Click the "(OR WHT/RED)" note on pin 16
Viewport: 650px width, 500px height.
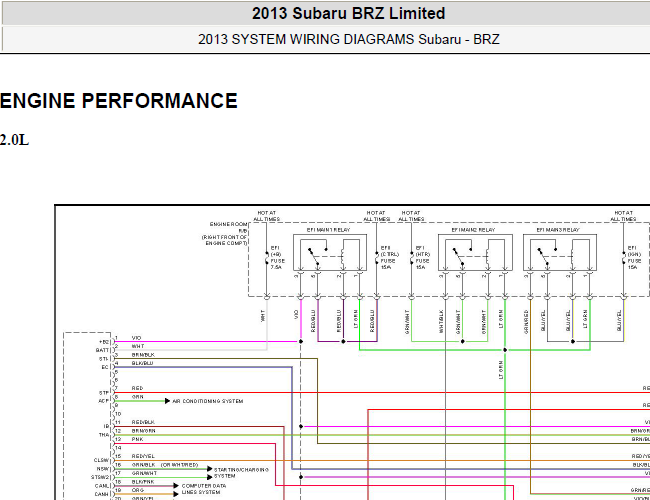click(179, 465)
